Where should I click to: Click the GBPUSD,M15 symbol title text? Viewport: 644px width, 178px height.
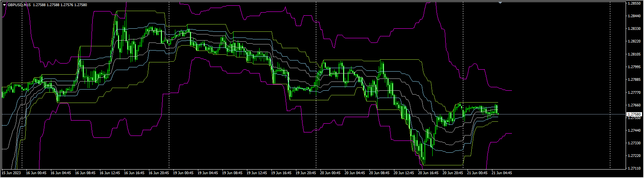(19, 5)
